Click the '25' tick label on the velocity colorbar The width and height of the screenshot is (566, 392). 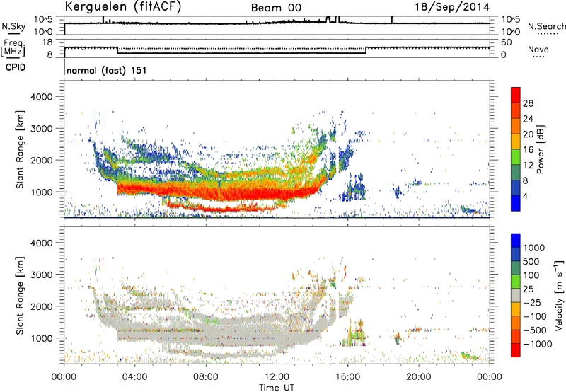point(529,289)
